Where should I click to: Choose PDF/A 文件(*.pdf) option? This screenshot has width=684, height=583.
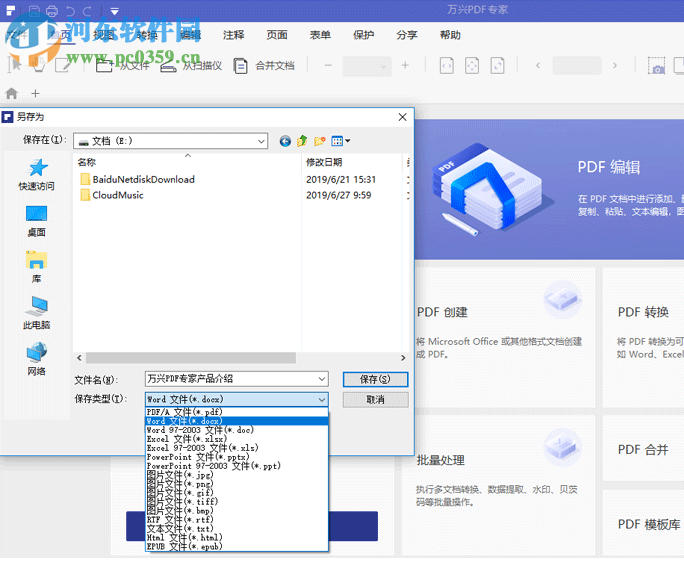pos(236,412)
